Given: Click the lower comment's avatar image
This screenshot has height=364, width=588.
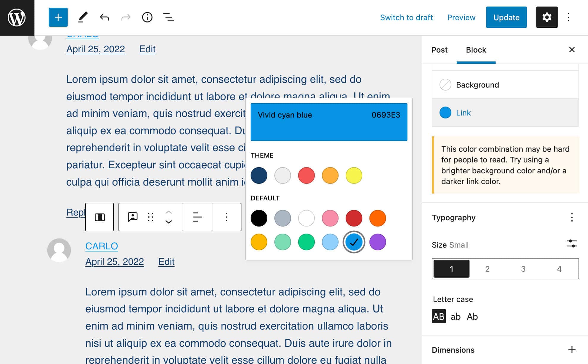Looking at the screenshot, I should click(x=59, y=250).
